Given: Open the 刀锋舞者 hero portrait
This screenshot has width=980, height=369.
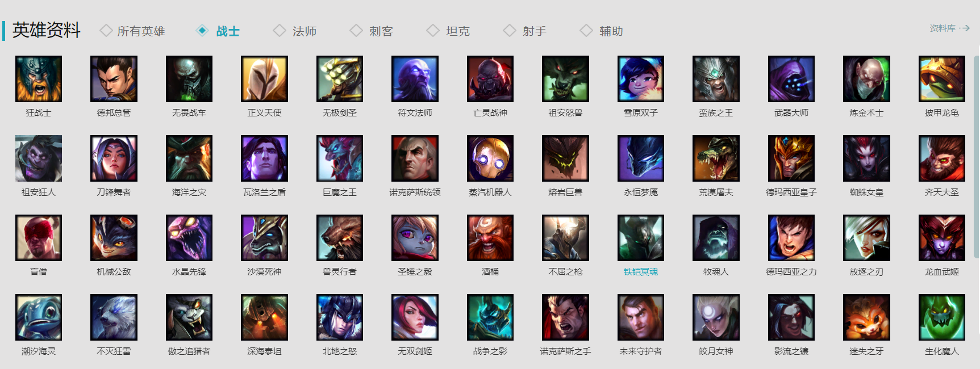Looking at the screenshot, I should coord(114,158).
